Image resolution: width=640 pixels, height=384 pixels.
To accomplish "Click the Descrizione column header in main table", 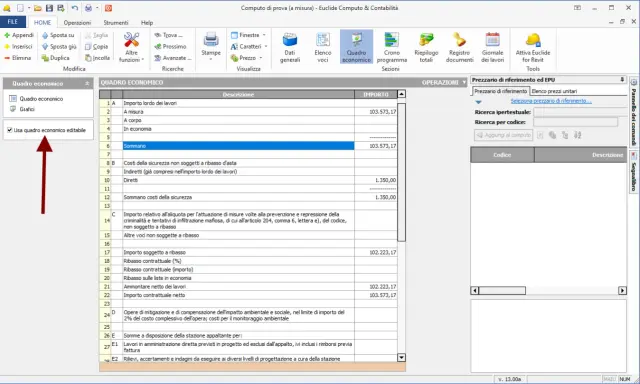I will point(238,95).
